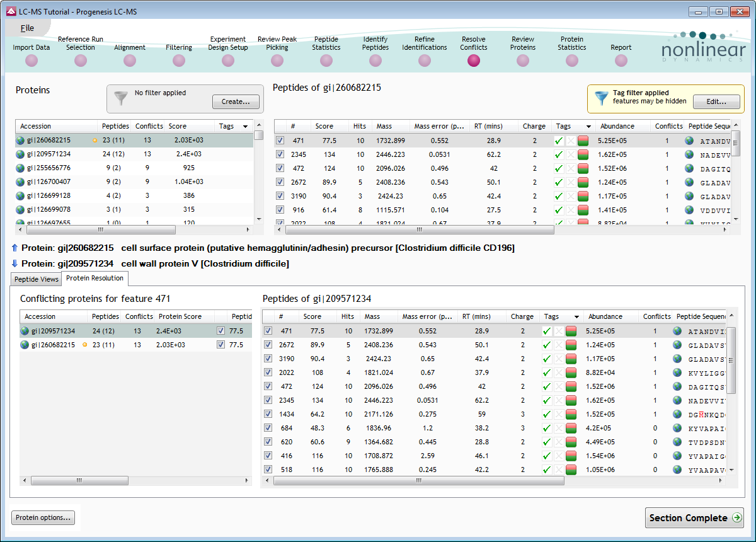Click grey X tag in feature 416 row
Screen dimensions: 756x542
[559, 456]
